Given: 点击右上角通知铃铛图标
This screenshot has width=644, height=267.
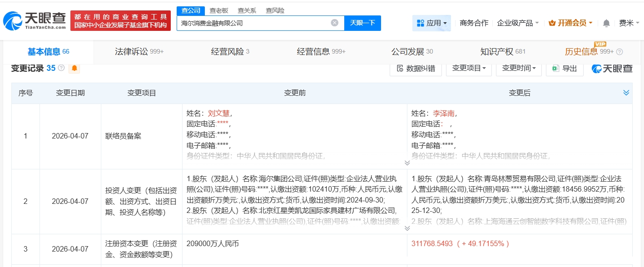Looking at the screenshot, I should click(606, 22).
